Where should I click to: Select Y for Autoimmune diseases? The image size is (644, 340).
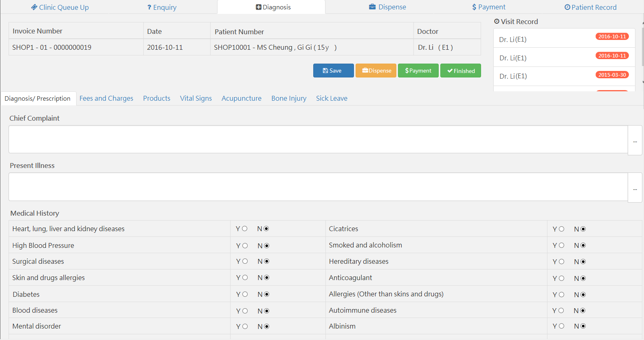point(561,311)
